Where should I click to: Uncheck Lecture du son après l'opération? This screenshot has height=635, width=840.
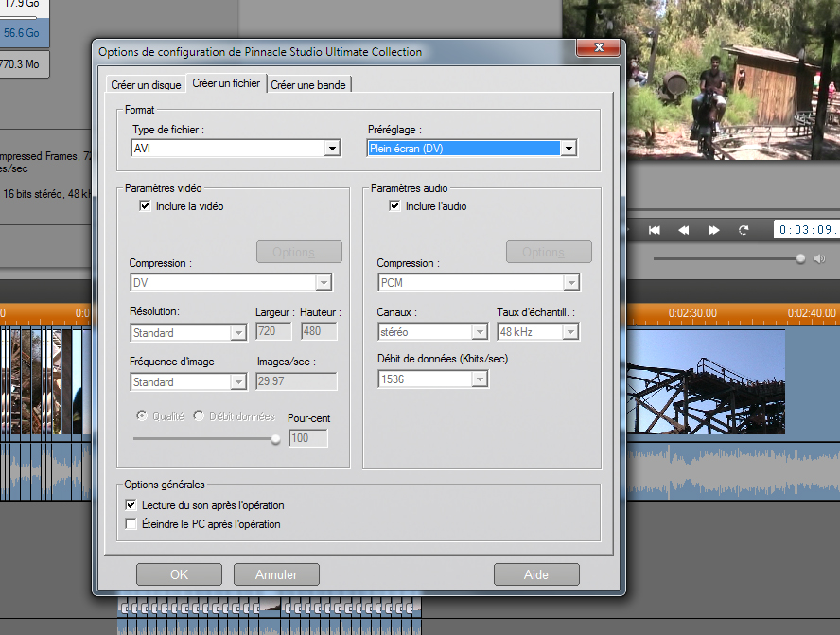coord(131,504)
